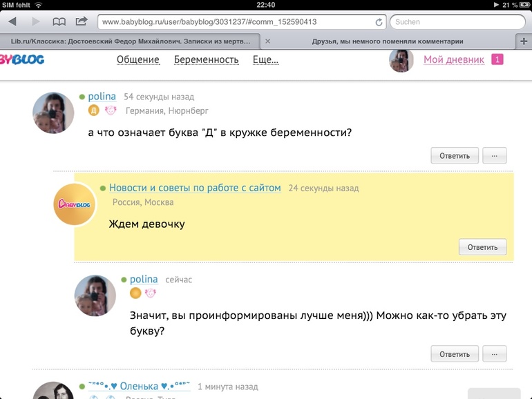Click pink baby face icon beside Германия
The height and width of the screenshot is (399, 532).
tap(111, 110)
